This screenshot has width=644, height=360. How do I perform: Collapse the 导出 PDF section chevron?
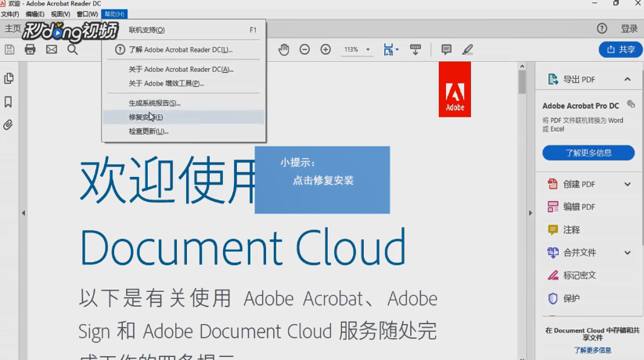click(628, 79)
